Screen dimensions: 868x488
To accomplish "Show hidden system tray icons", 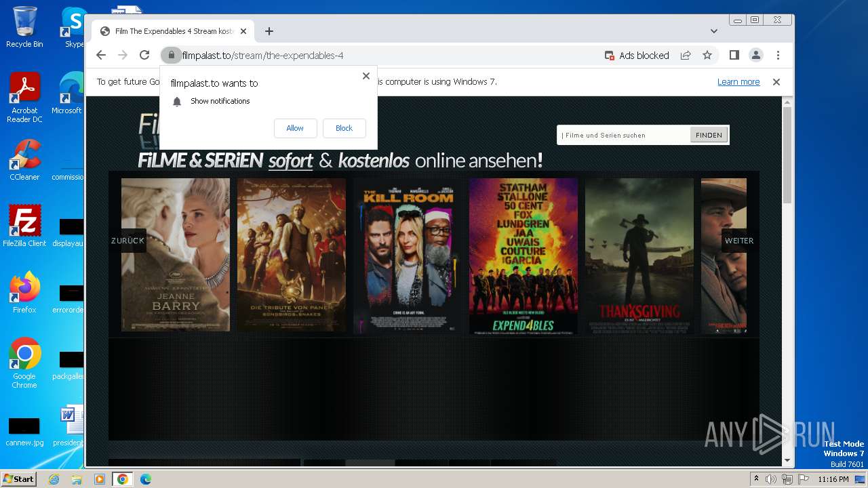I will click(x=757, y=479).
